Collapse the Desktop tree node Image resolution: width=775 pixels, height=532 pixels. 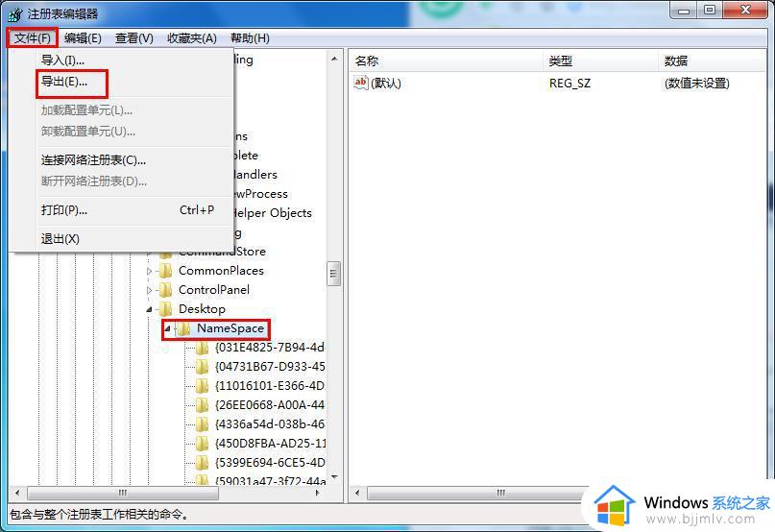click(x=149, y=309)
